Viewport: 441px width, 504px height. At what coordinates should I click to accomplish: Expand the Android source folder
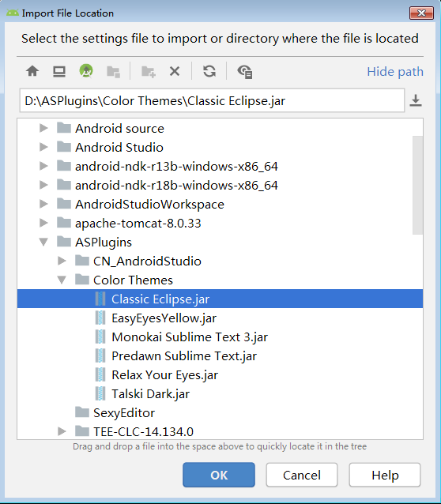click(x=43, y=128)
